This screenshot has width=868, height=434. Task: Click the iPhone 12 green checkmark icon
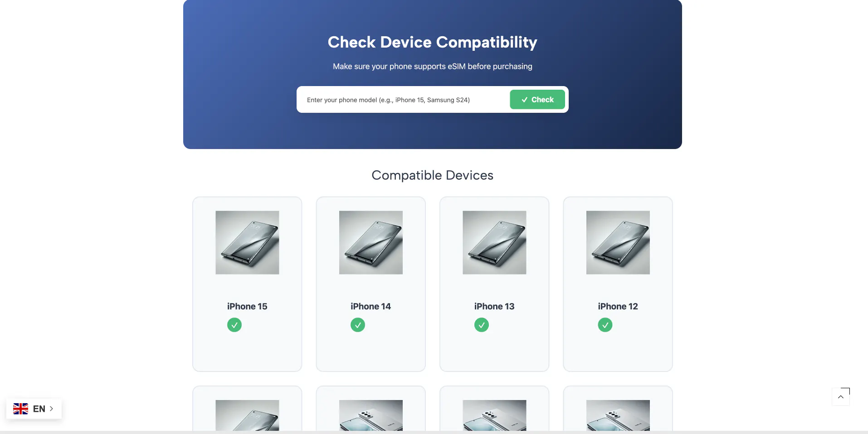tap(605, 325)
